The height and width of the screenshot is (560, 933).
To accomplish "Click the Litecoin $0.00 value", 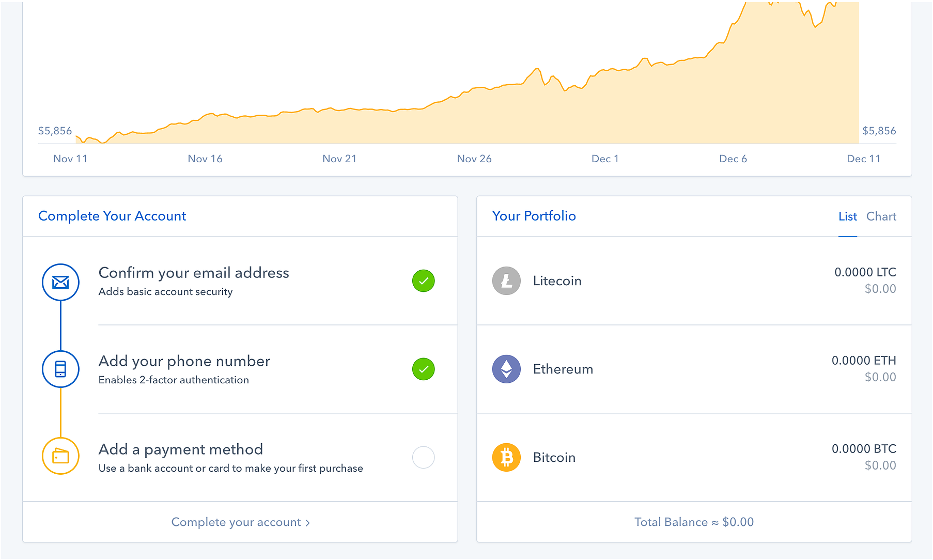I will point(880,289).
